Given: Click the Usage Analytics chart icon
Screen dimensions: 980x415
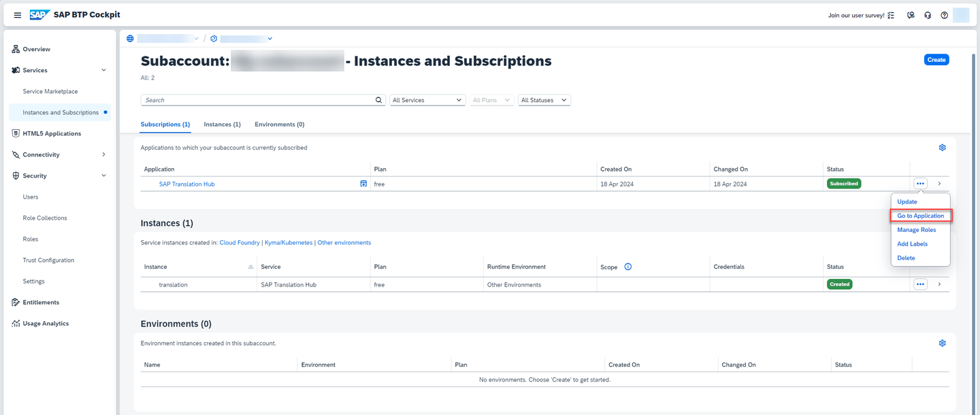Looking at the screenshot, I should tap(16, 323).
